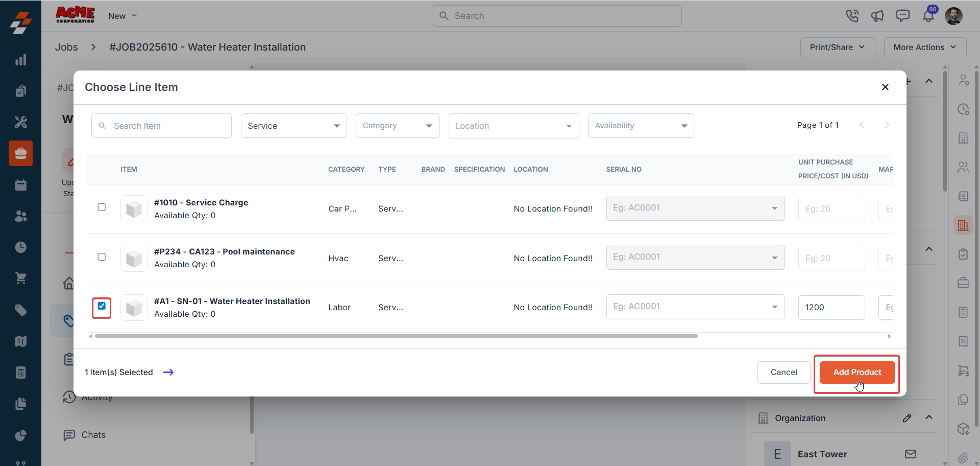Screen dimensions: 980x466
Task: Click the global Search box
Action: coord(556,16)
